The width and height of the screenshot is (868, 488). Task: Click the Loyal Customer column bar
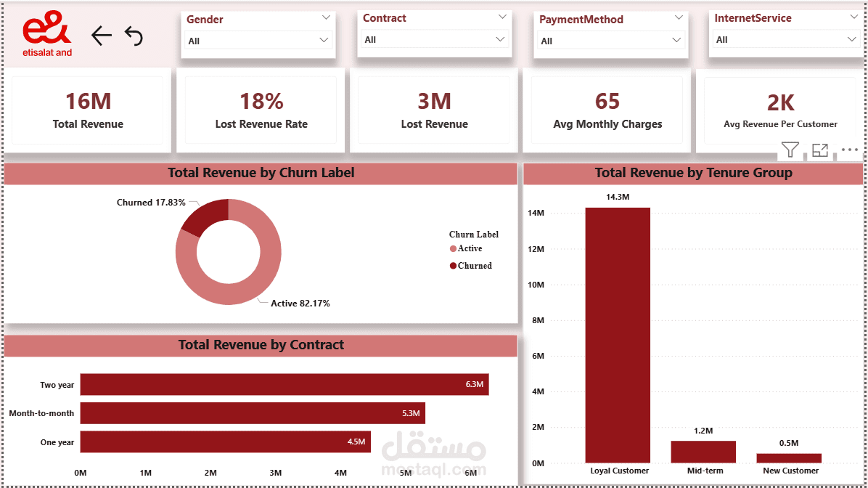tap(618, 335)
